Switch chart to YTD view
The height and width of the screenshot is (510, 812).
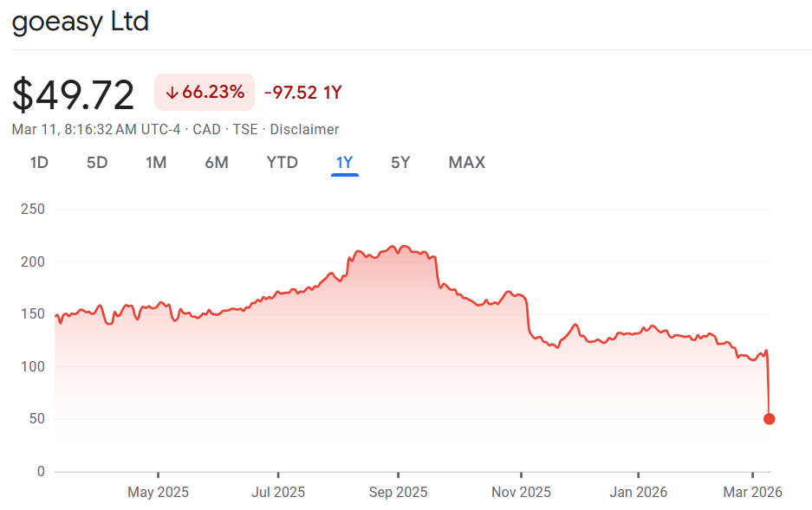point(282,162)
